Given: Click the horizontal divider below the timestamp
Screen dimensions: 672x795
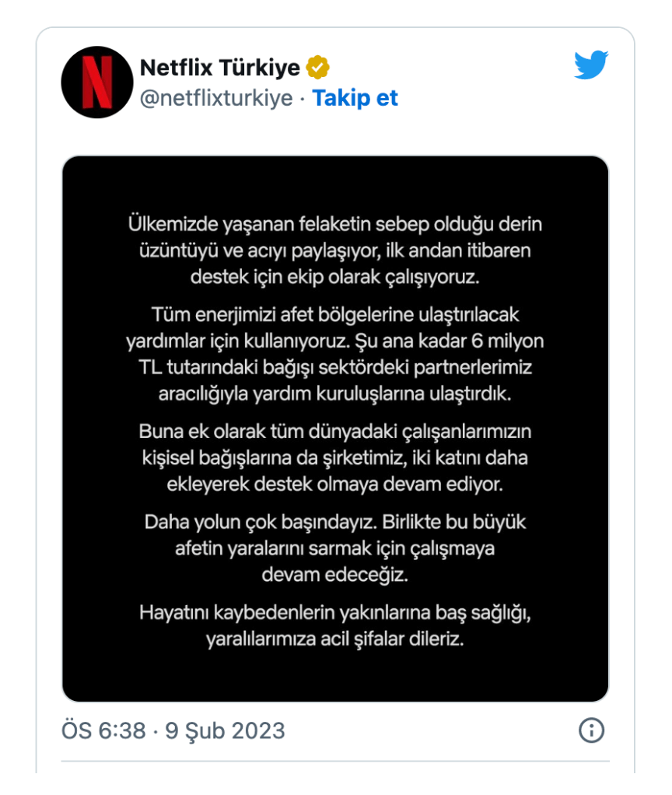Looking at the screenshot, I should [x=335, y=761].
